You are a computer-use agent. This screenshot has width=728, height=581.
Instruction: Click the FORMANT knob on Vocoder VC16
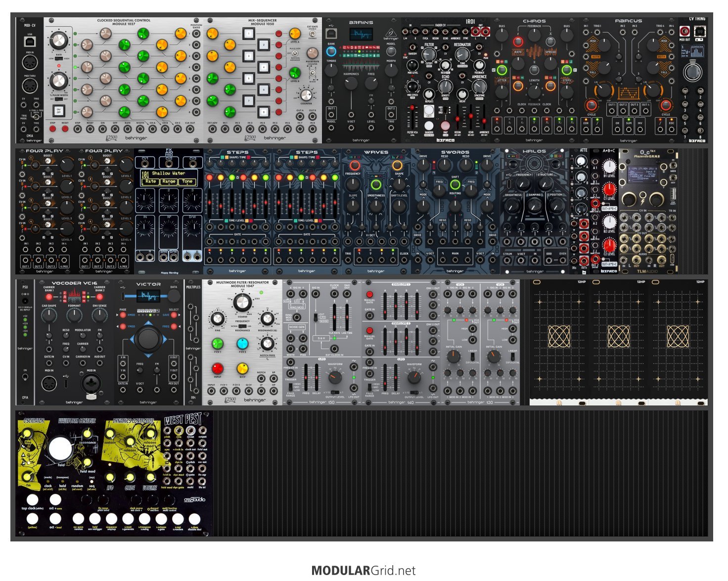(x=74, y=315)
